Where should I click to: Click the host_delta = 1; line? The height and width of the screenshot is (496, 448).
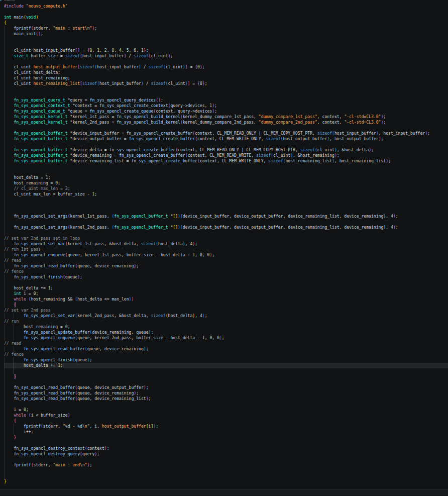click(x=32, y=177)
